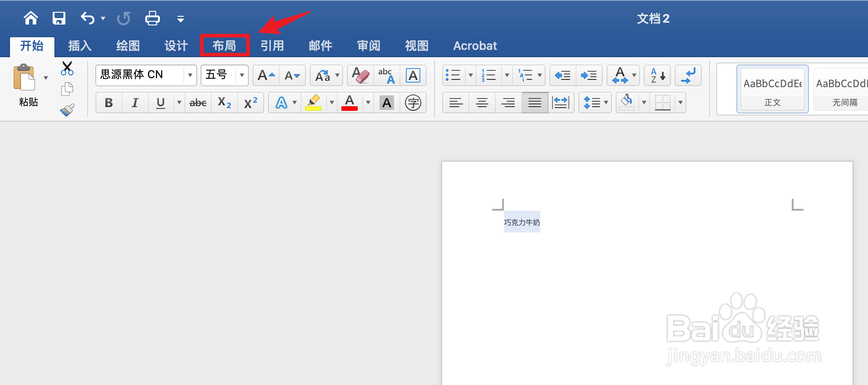Clear all formatting with eraser icon

click(360, 75)
